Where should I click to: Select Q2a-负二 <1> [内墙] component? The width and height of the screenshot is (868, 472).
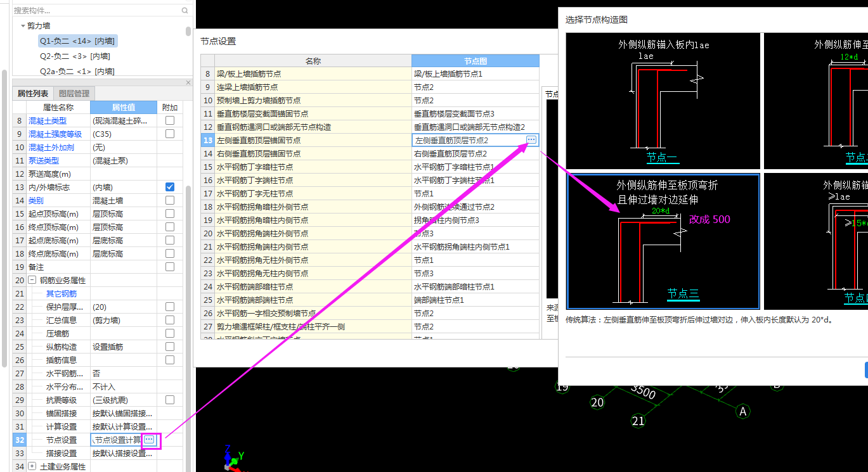[x=77, y=72]
